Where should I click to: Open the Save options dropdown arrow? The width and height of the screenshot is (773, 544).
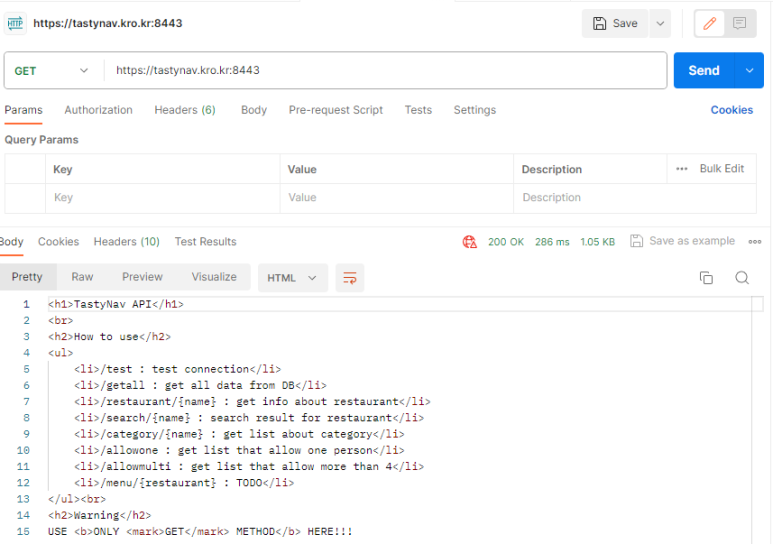click(x=660, y=23)
